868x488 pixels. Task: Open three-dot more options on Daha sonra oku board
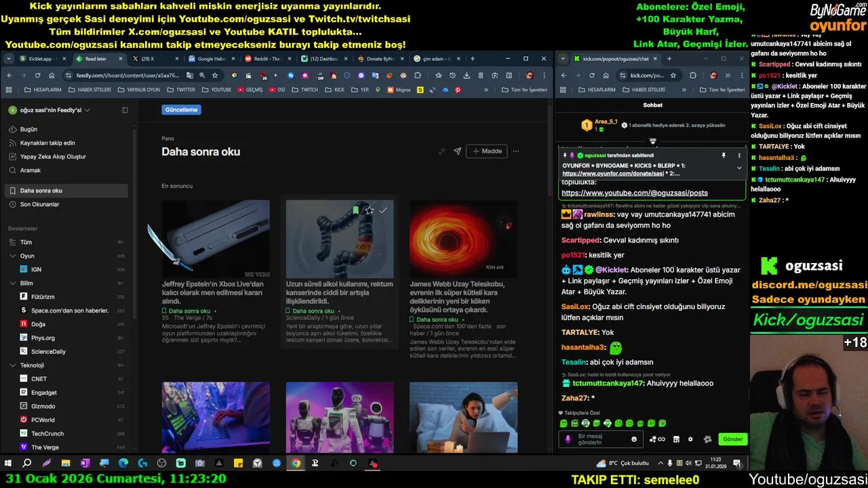(x=516, y=151)
